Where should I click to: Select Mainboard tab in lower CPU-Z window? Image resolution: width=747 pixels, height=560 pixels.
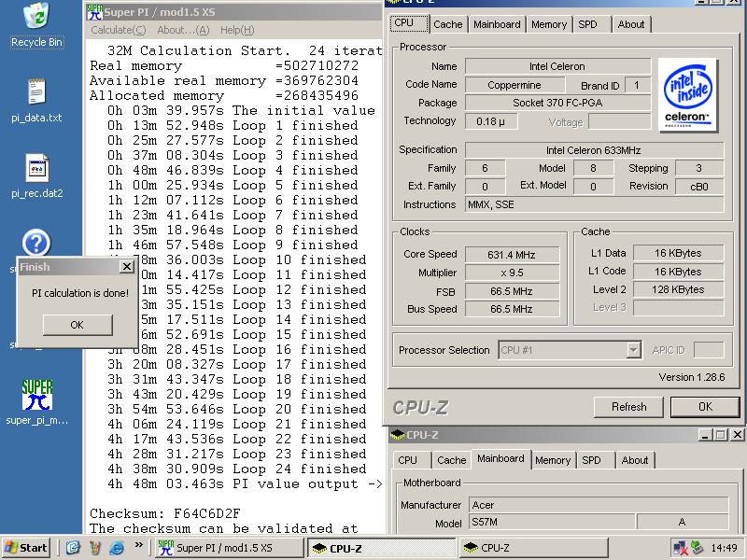(x=500, y=459)
